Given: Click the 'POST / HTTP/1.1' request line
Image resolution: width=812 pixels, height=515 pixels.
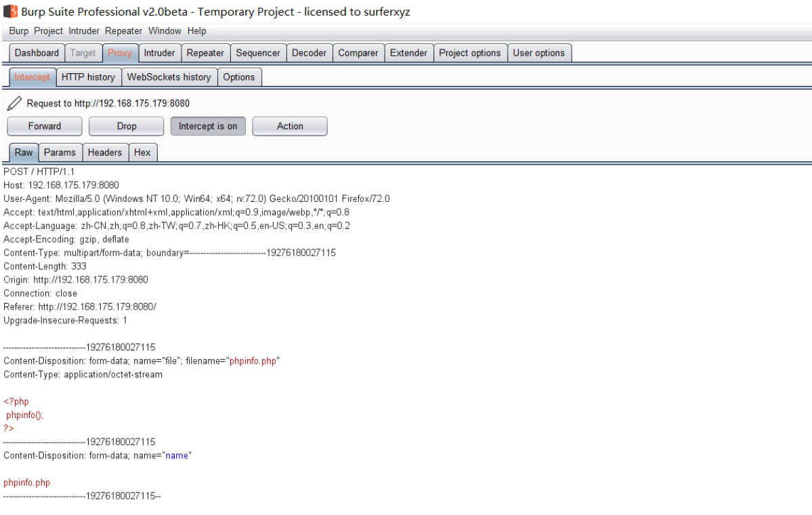Looking at the screenshot, I should pyautogui.click(x=39, y=171).
